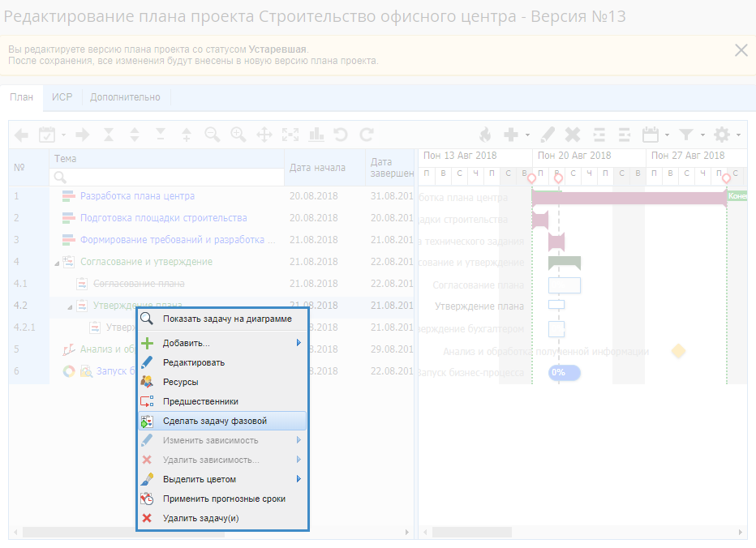Click the pencil icon next to 'Редактировать'
The width and height of the screenshot is (756, 548).
[x=147, y=362]
